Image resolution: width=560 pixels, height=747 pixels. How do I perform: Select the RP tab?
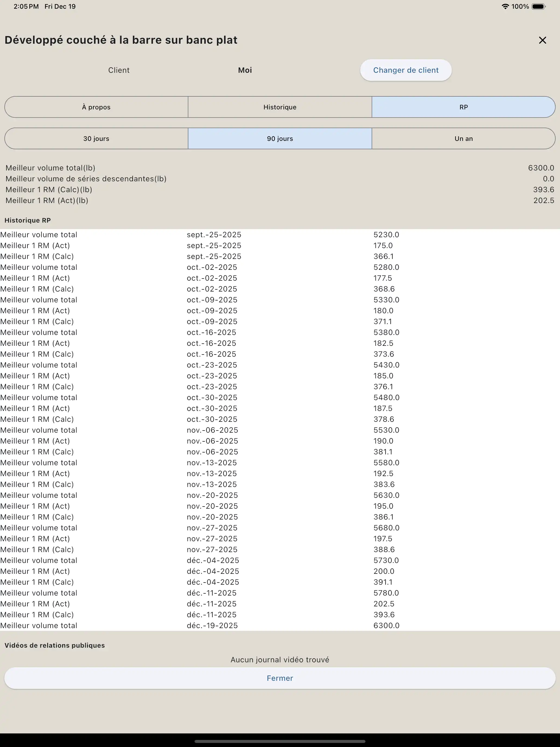click(x=463, y=107)
